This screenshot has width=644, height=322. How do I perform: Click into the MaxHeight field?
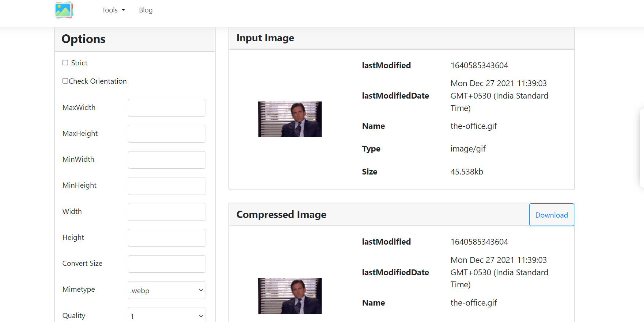(166, 134)
